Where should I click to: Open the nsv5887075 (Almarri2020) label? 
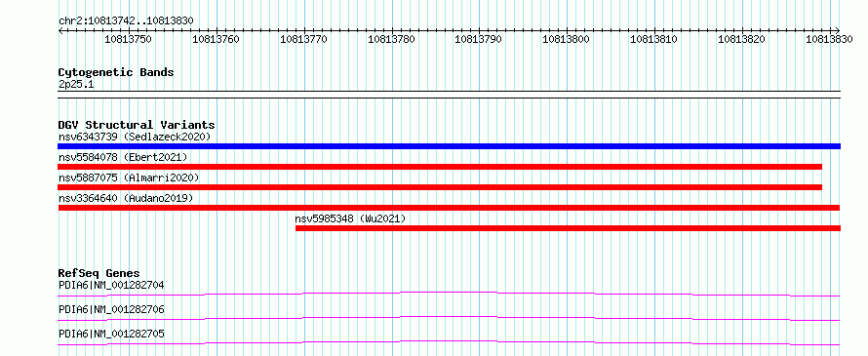pyautogui.click(x=129, y=178)
